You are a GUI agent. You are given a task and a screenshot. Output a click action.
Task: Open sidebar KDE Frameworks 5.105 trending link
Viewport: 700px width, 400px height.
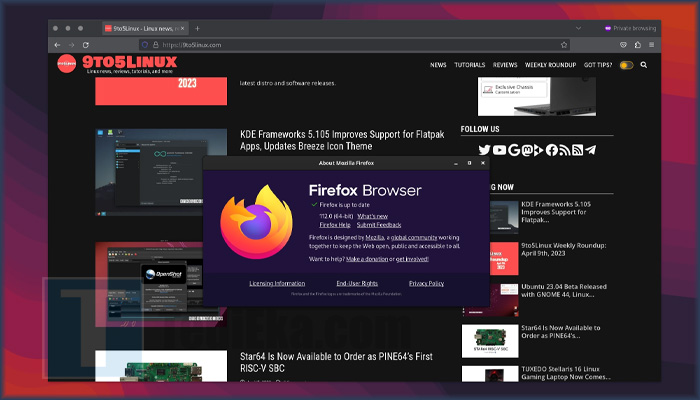556,212
